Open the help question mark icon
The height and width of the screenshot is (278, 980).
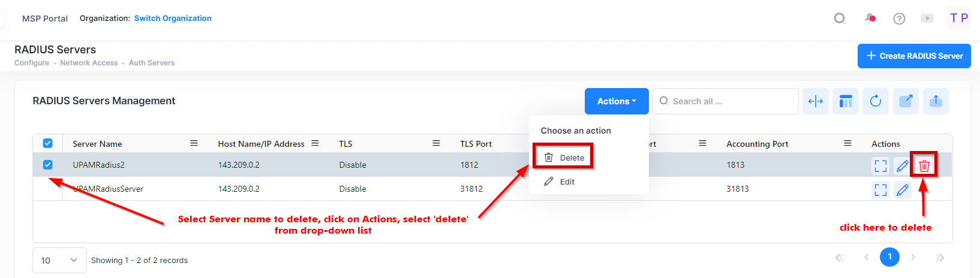tap(899, 19)
